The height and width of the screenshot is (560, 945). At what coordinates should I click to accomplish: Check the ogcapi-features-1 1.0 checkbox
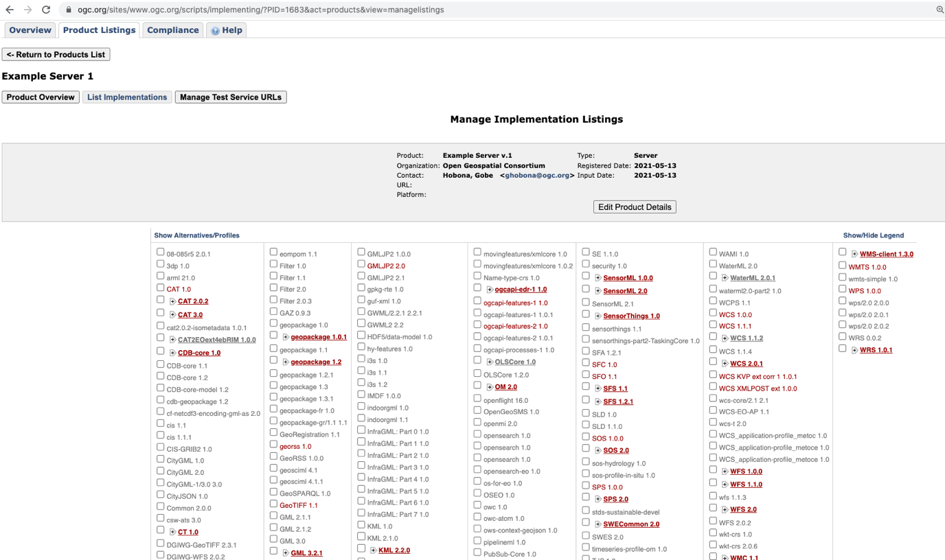pos(477,301)
